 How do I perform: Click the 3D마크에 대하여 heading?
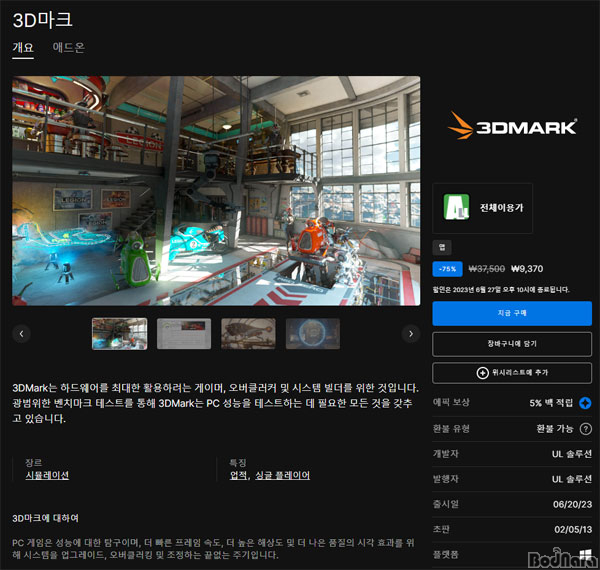(x=45, y=518)
